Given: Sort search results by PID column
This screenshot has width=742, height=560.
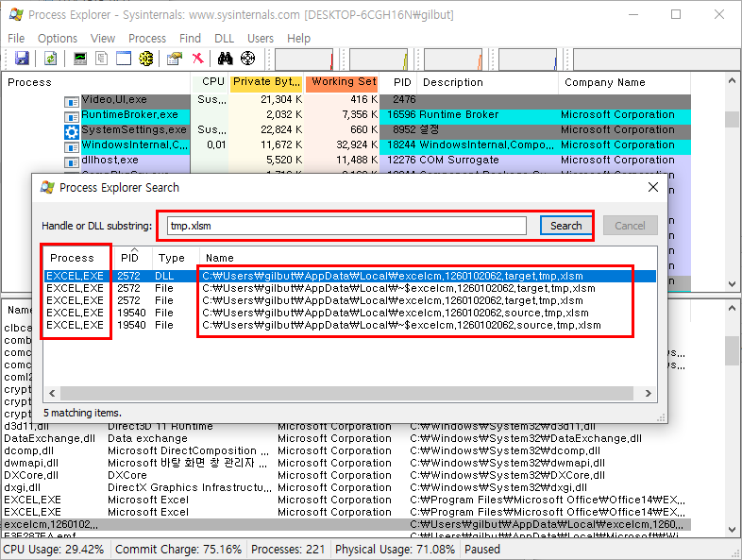Looking at the screenshot, I should click(130, 258).
